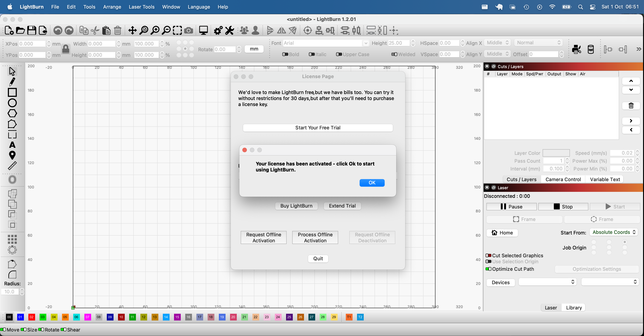
Task: Open the Arrange menu
Action: pos(112,7)
